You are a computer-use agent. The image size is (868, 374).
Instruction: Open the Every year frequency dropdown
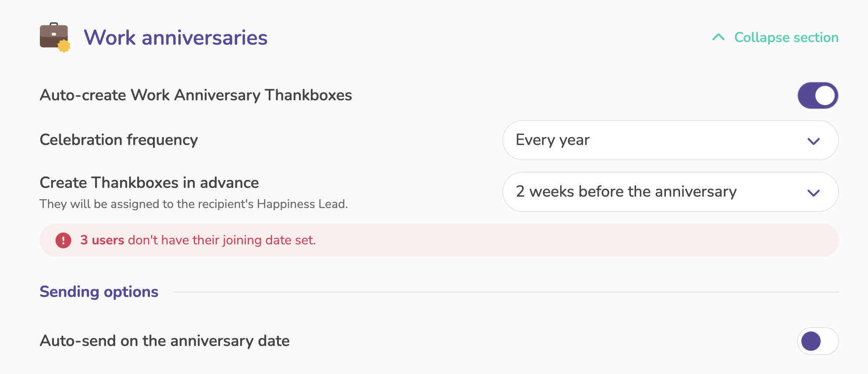tap(670, 140)
